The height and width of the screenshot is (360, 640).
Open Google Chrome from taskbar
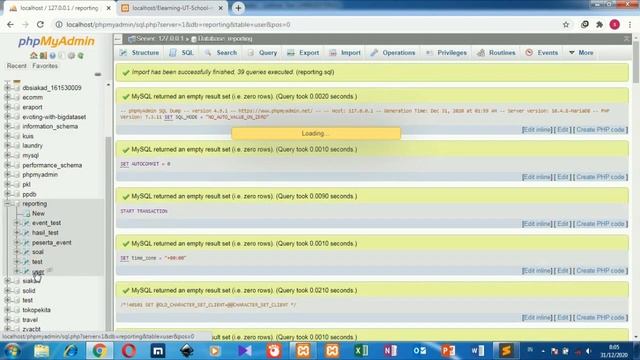pos(99,351)
